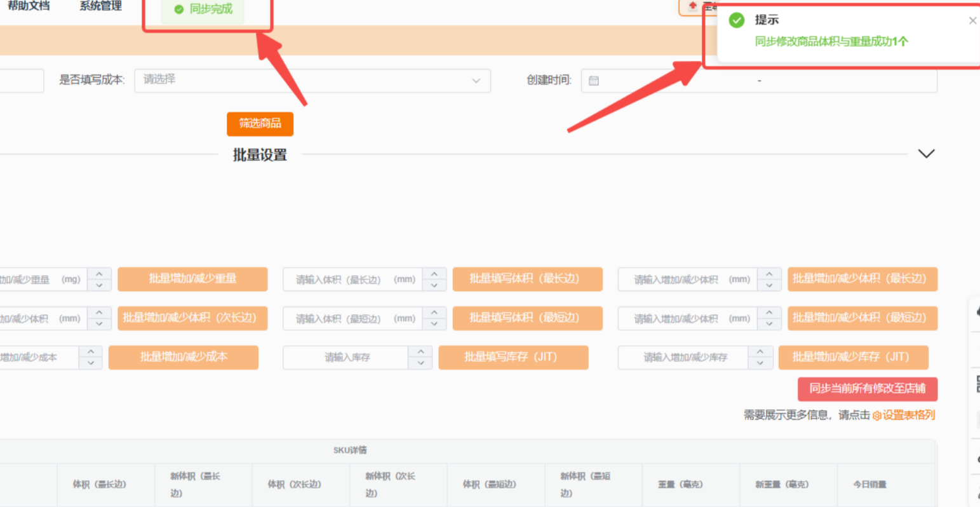Click the green check icon in 同步完成 badge
Viewport: 980px width, 507px height.
click(178, 10)
